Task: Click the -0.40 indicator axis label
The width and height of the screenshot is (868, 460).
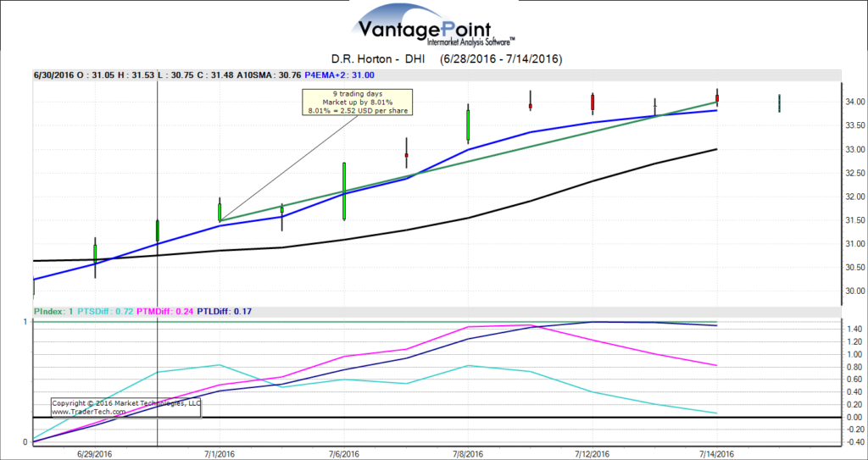Action: pyautogui.click(x=854, y=442)
